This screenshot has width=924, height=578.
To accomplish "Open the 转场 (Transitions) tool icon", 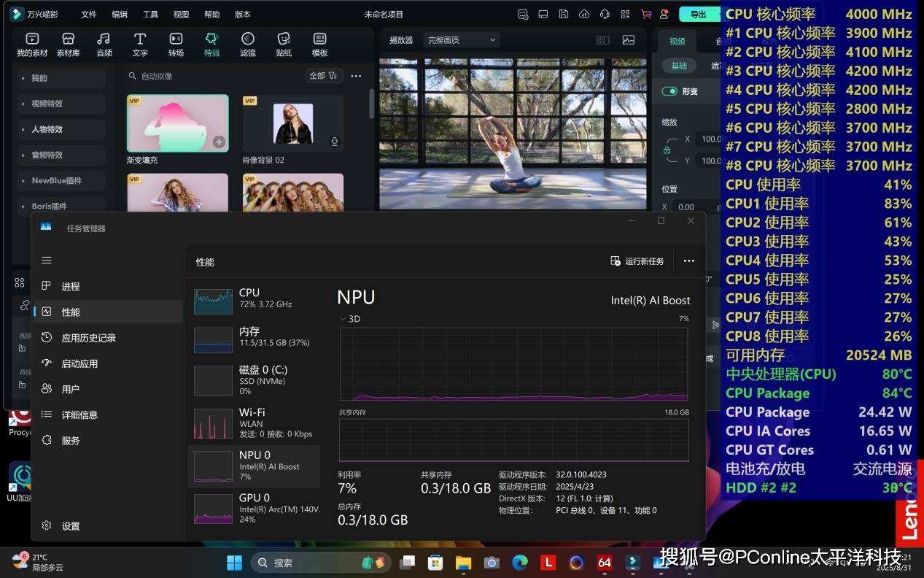I will pyautogui.click(x=176, y=45).
